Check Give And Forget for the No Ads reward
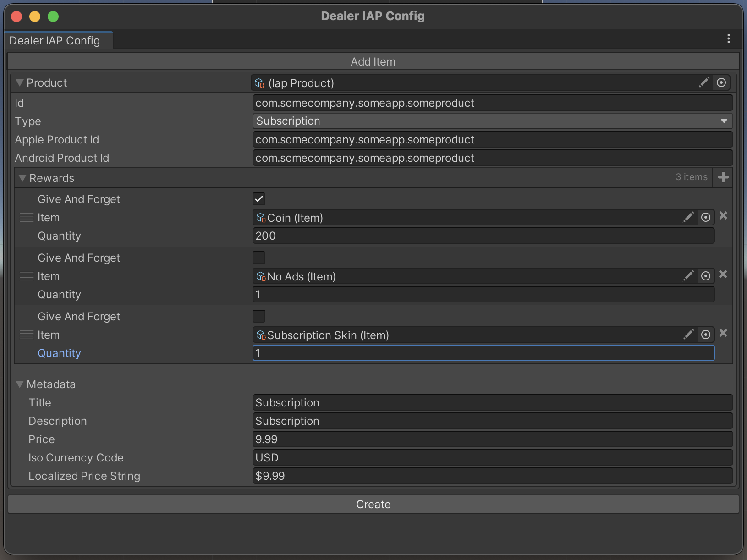Screen dimensions: 747x560 tap(259, 258)
